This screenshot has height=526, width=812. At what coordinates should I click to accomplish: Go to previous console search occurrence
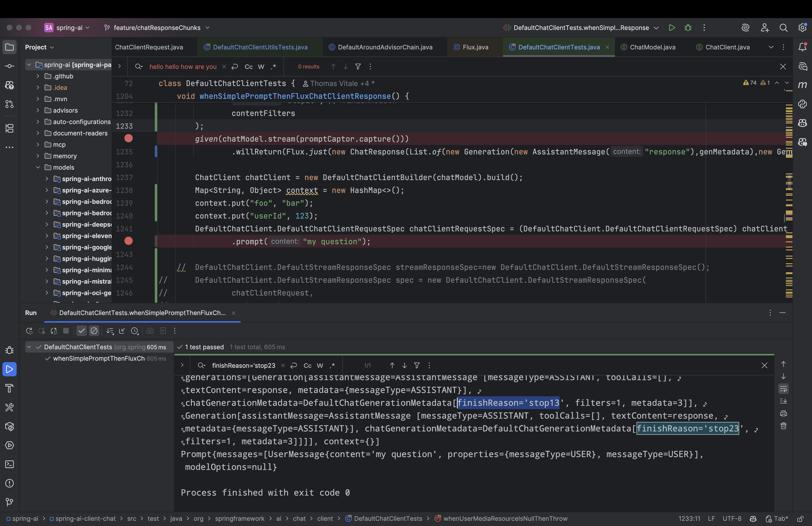(x=392, y=366)
